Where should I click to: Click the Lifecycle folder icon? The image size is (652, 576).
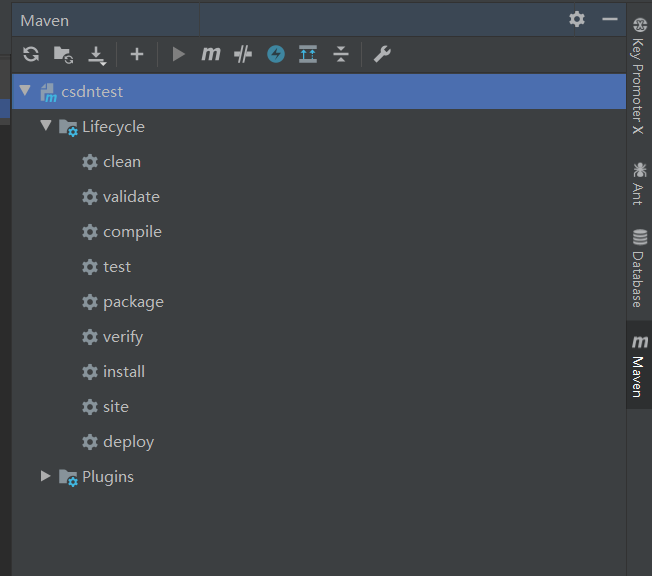point(68,127)
